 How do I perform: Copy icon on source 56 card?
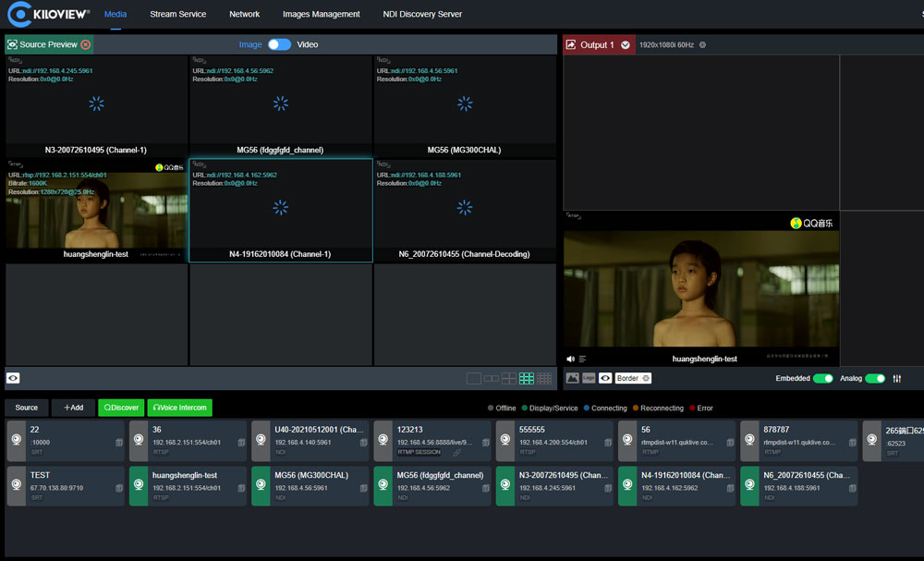(x=730, y=443)
